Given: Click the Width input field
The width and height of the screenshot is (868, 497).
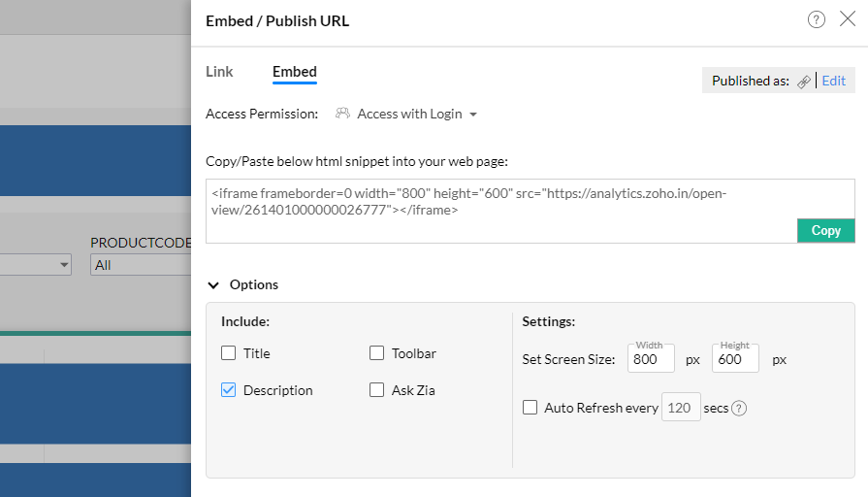Looking at the screenshot, I should coord(651,359).
